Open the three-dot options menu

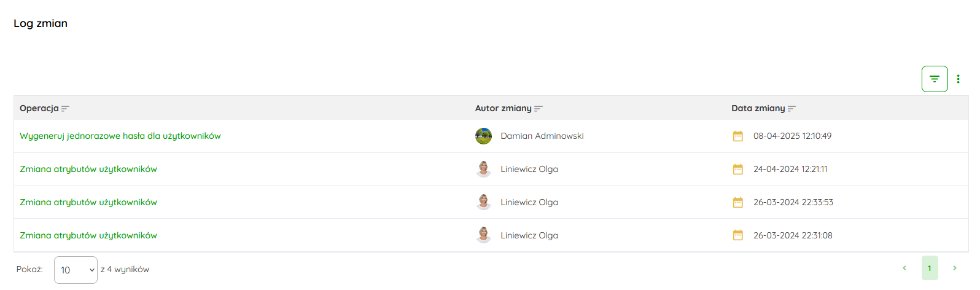tap(958, 79)
